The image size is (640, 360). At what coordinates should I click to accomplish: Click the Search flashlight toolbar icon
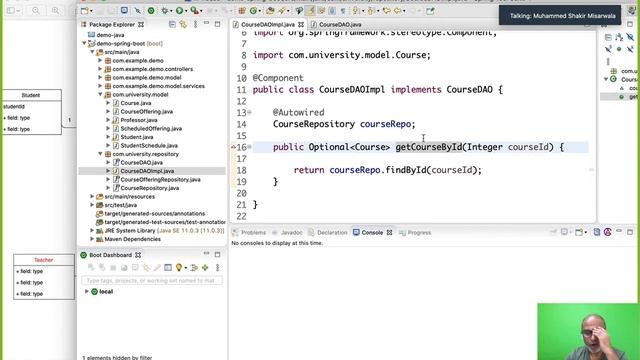[281, 11]
